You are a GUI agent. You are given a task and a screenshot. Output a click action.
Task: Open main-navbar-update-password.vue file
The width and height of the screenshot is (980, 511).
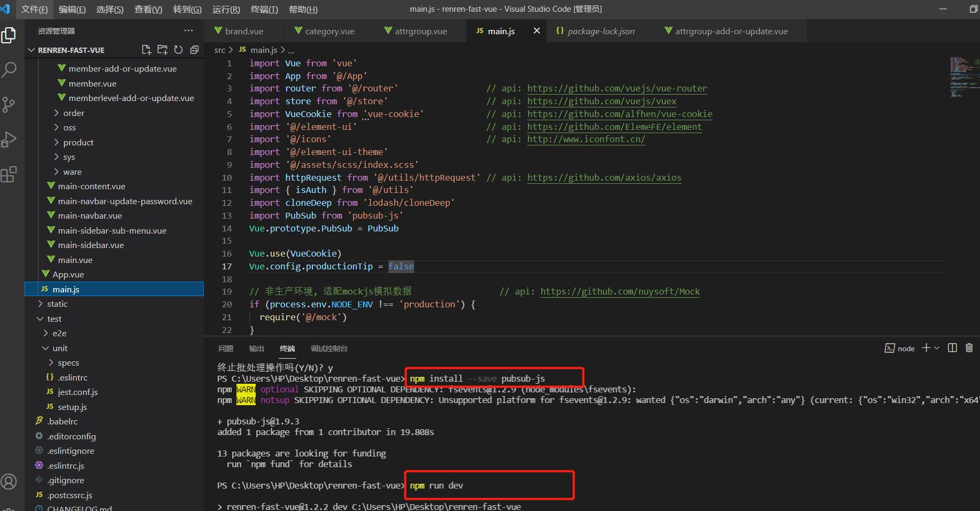114,201
